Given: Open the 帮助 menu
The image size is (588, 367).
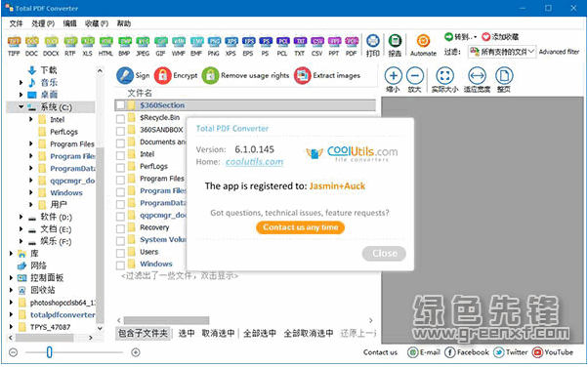Looking at the screenshot, I should pyautogui.click(x=124, y=23).
